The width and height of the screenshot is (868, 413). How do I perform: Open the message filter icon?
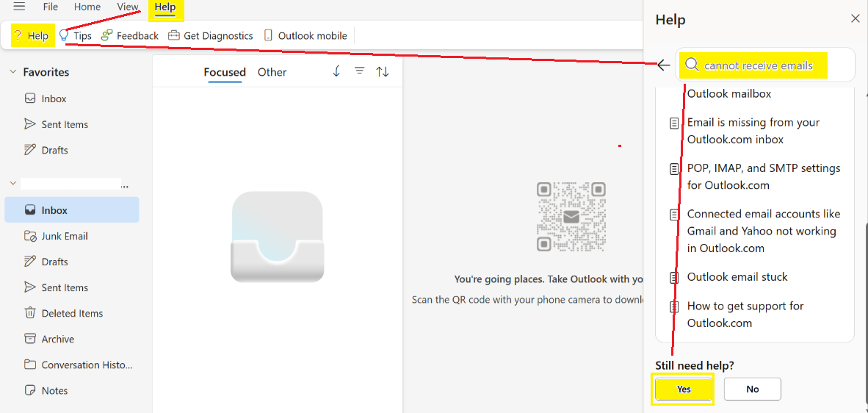click(360, 71)
